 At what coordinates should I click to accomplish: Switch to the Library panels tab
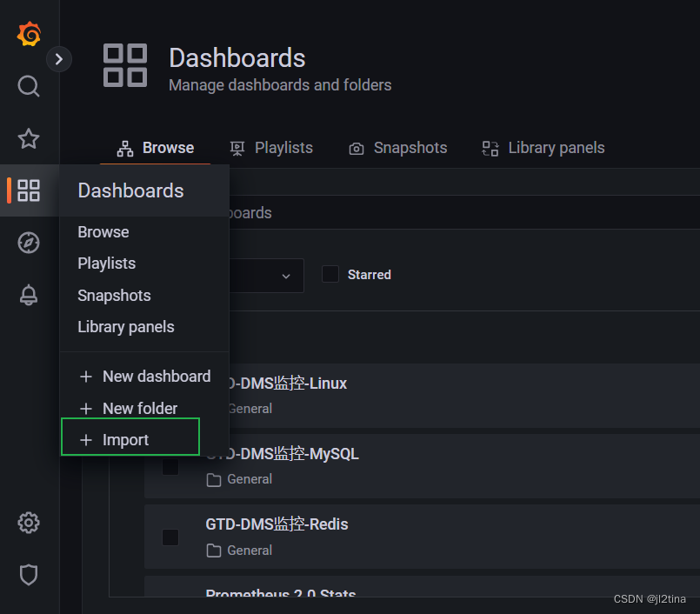click(543, 148)
